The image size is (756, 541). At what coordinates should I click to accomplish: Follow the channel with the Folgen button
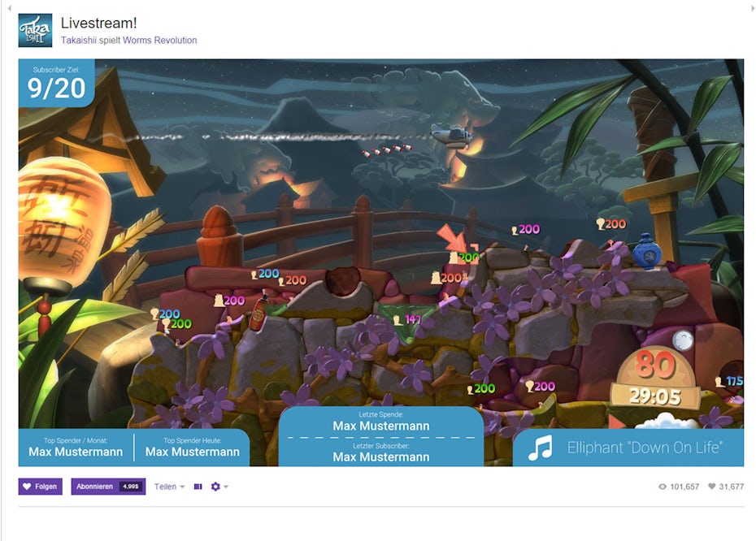point(41,487)
